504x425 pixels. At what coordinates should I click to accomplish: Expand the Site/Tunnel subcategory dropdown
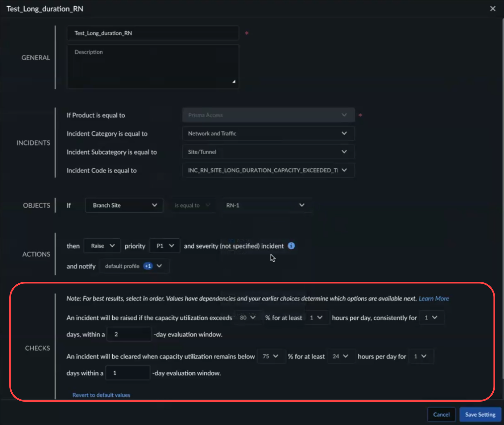tap(268, 152)
